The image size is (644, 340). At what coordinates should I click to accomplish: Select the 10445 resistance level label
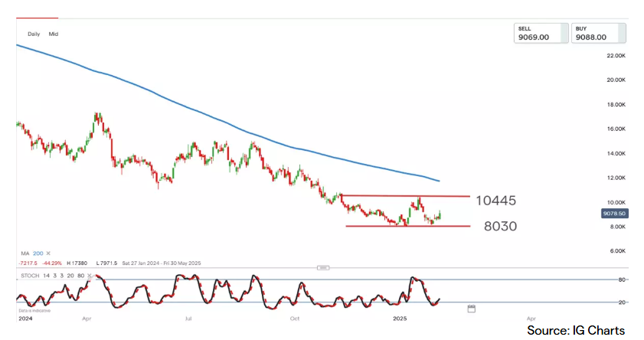tap(495, 201)
